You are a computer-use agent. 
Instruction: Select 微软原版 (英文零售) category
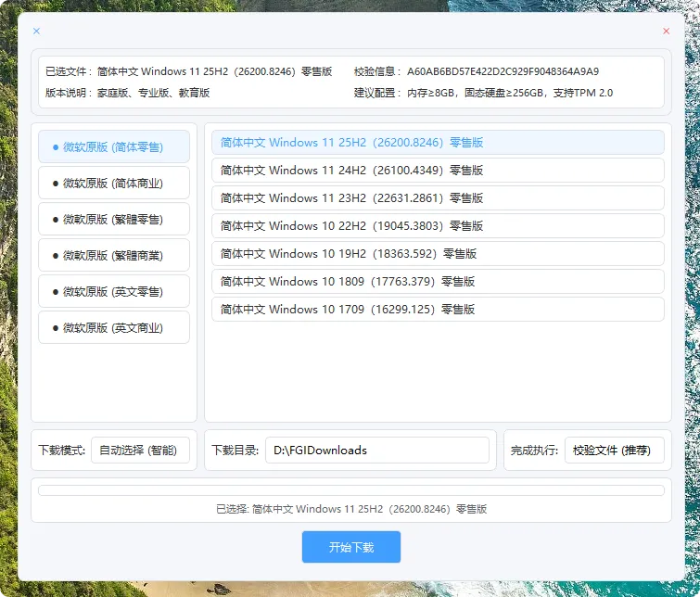(x=114, y=291)
